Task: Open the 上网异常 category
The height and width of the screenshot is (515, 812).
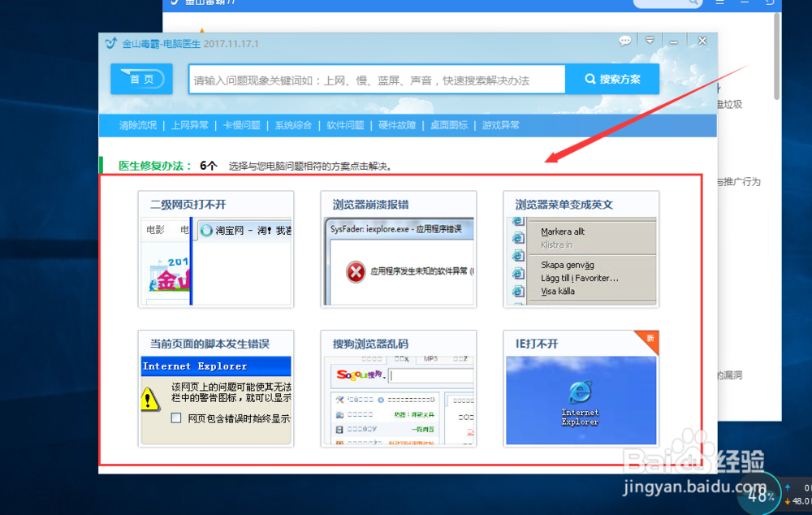Action: (x=189, y=125)
